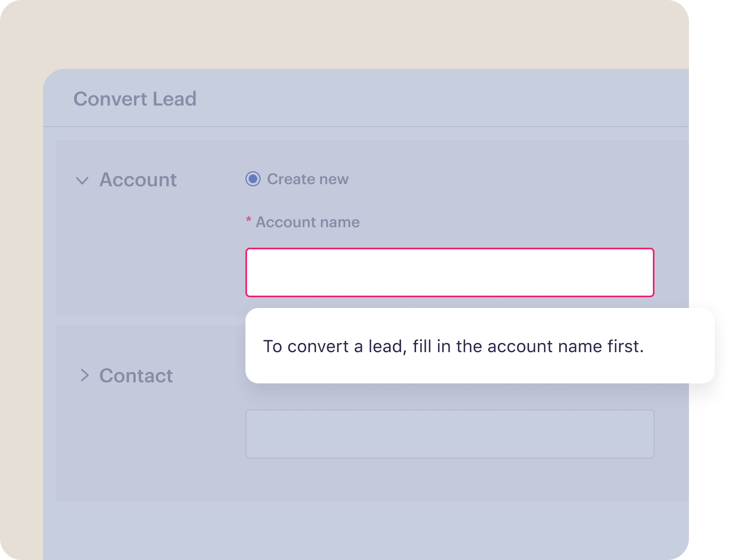Collapse the Account section chevron
This screenshot has width=732, height=560.
[82, 180]
